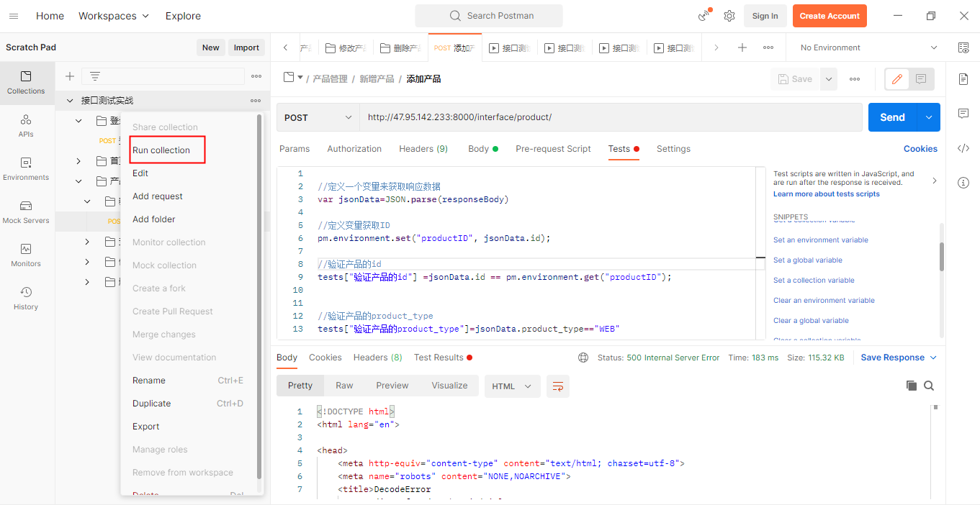Choose Add folder in context menu
Screen dimensions: 980x505
pos(154,219)
